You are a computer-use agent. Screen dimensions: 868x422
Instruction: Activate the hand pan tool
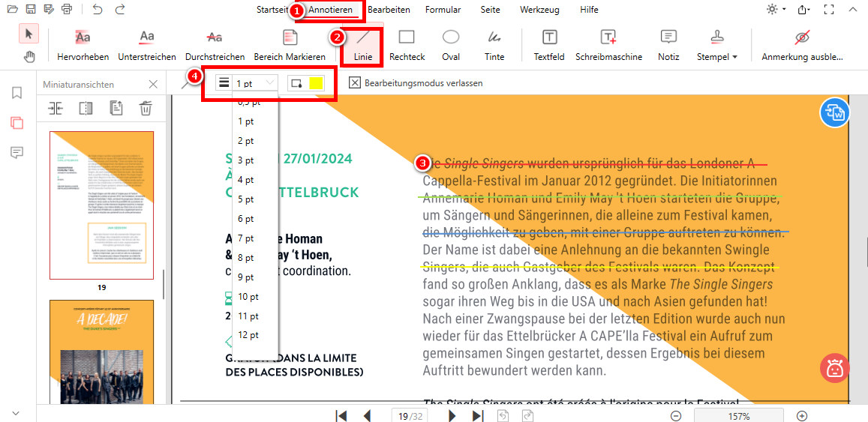point(29,56)
